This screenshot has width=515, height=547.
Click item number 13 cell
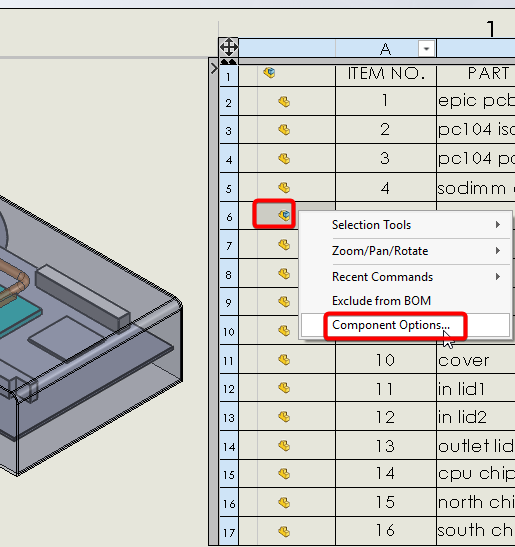[386, 446]
